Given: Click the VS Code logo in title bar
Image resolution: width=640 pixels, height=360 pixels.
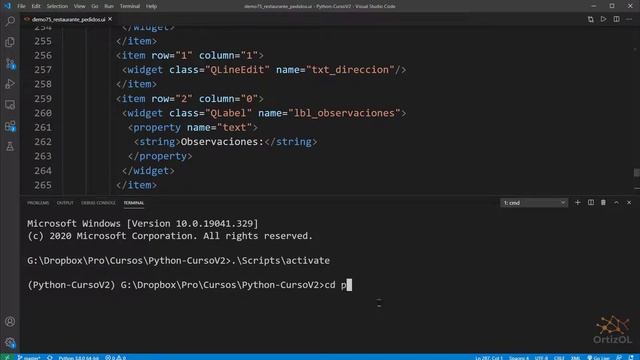Looking at the screenshot, I should click(x=7, y=6).
